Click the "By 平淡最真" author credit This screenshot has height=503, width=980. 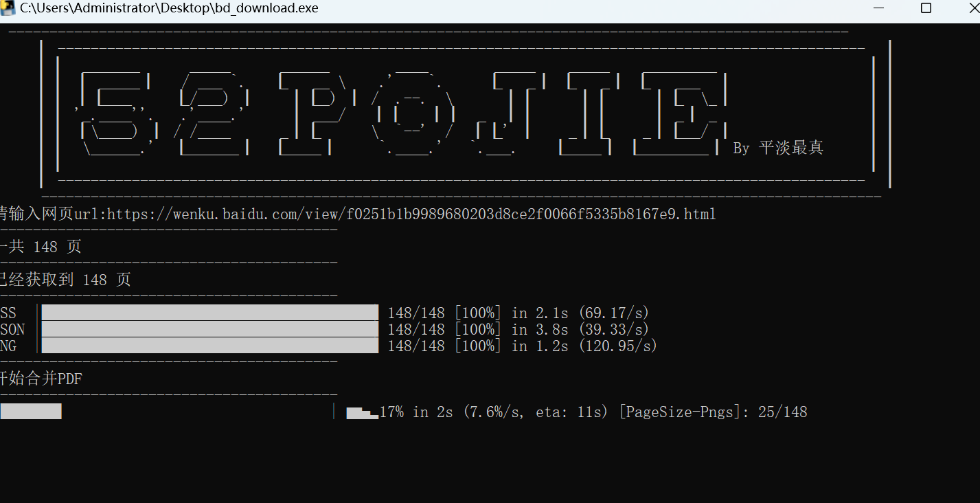coord(778,148)
